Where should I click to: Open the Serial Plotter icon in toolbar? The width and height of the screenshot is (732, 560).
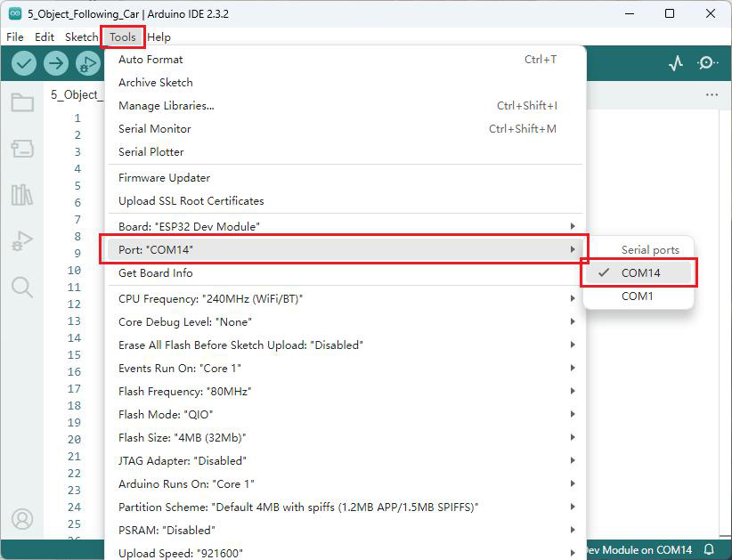click(676, 63)
